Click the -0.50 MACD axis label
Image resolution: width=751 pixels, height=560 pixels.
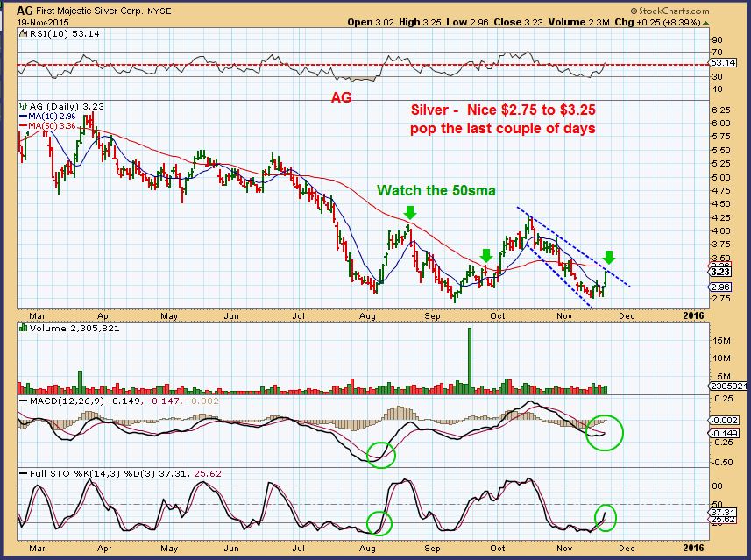(723, 462)
